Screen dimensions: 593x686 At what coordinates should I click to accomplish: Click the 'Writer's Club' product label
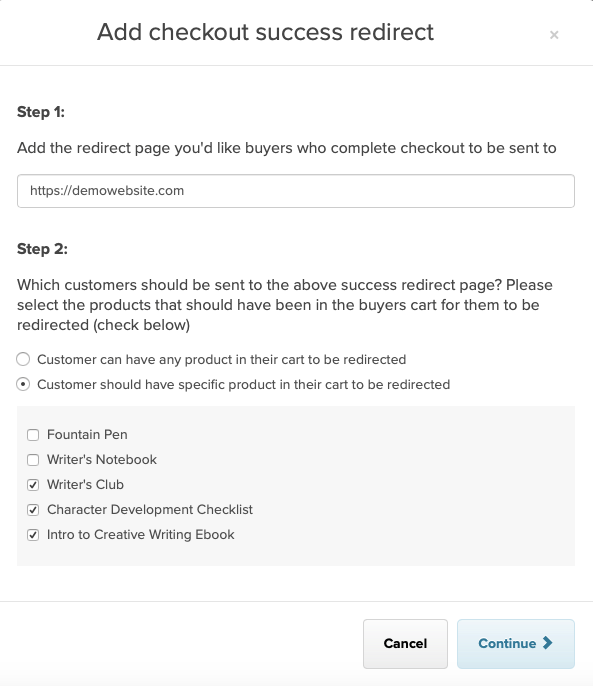[85, 484]
